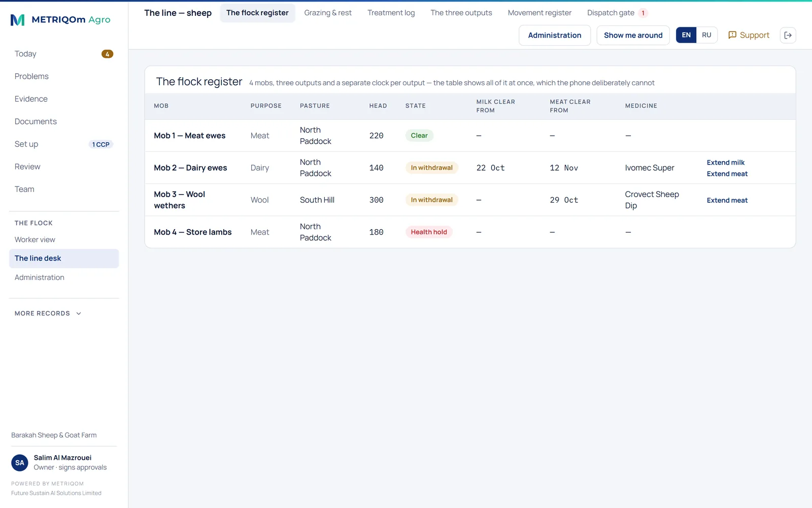
Task: Click the Health hold status badge
Action: [x=429, y=232]
